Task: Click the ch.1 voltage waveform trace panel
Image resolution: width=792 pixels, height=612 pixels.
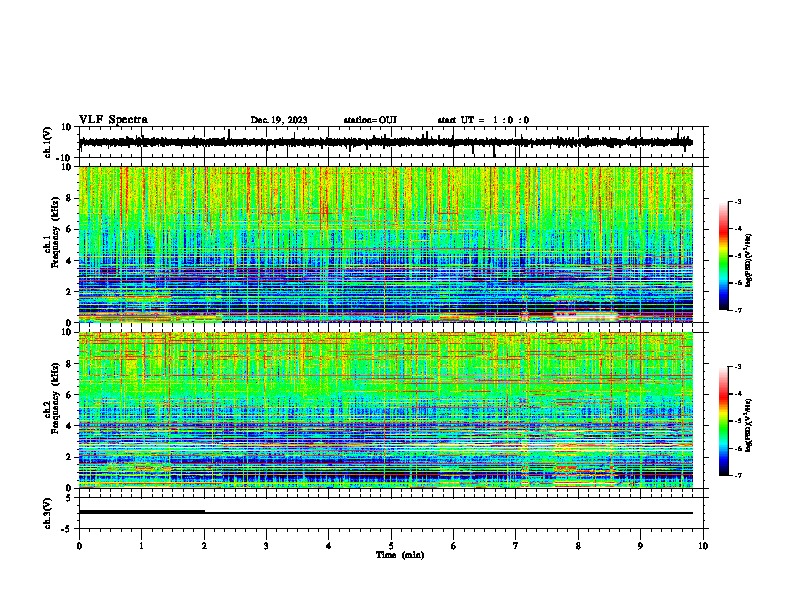Action: click(393, 142)
